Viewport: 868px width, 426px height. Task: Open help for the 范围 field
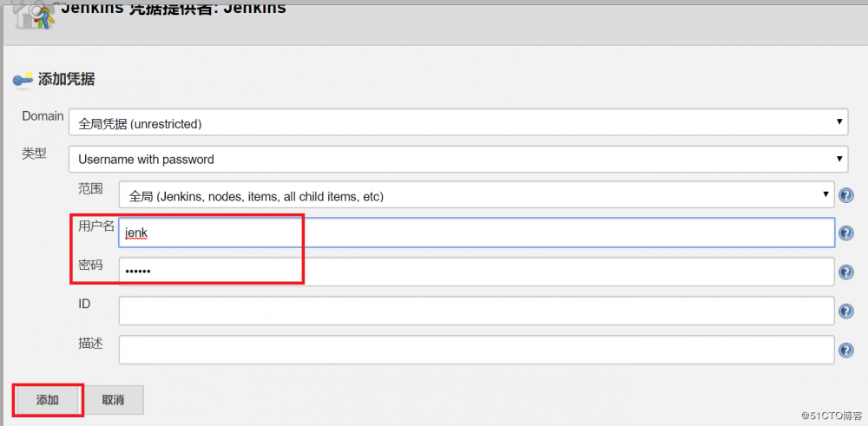pyautogui.click(x=846, y=196)
